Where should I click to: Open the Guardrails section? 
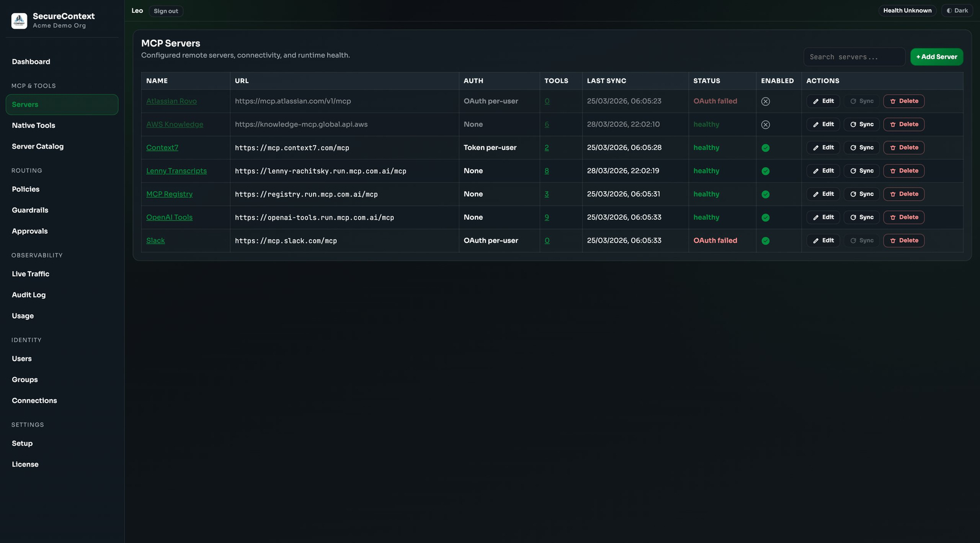30,210
